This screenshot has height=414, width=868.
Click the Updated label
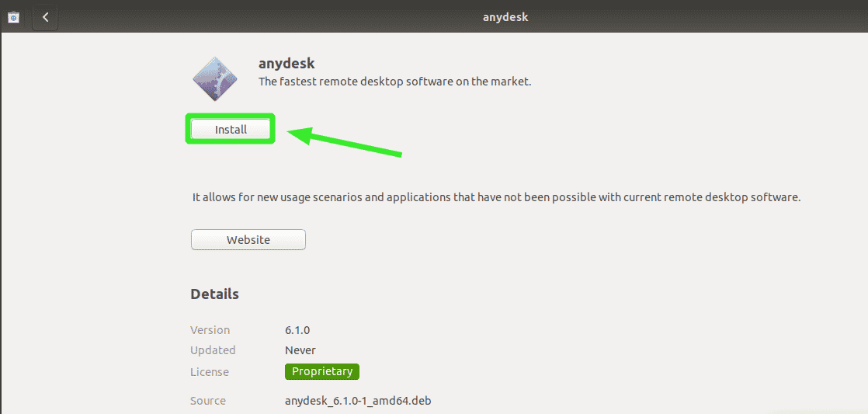point(214,350)
